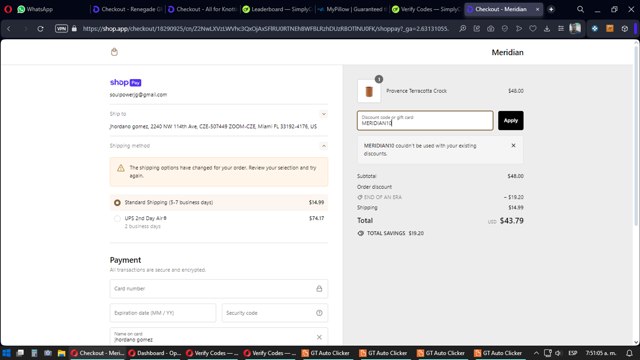Click the Expiration date field

pos(163,313)
